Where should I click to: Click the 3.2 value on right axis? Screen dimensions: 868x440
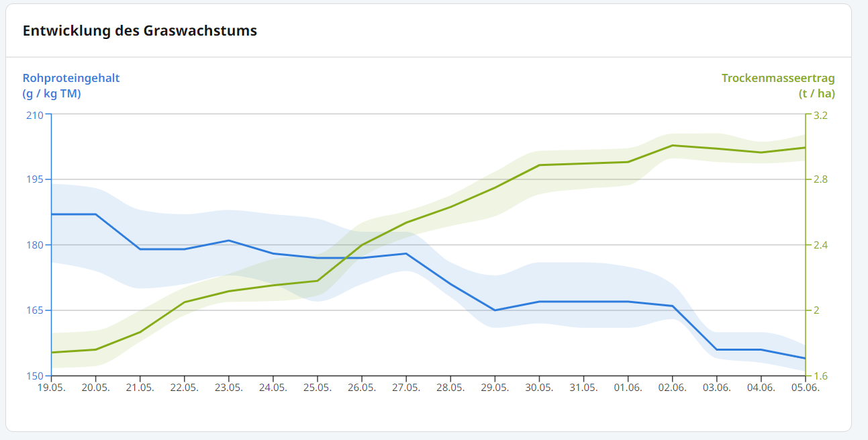820,115
